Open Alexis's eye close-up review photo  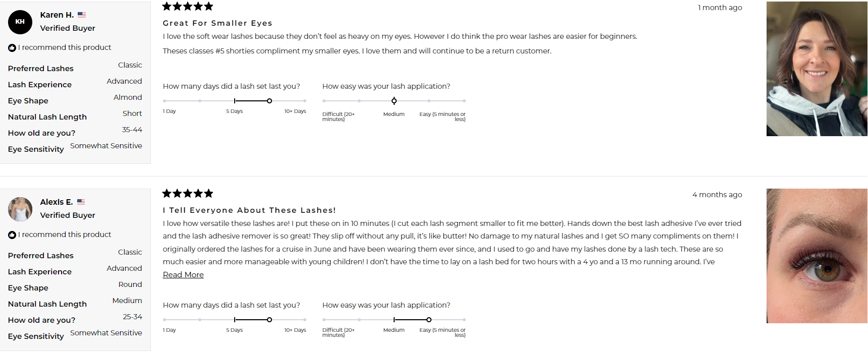(x=817, y=256)
